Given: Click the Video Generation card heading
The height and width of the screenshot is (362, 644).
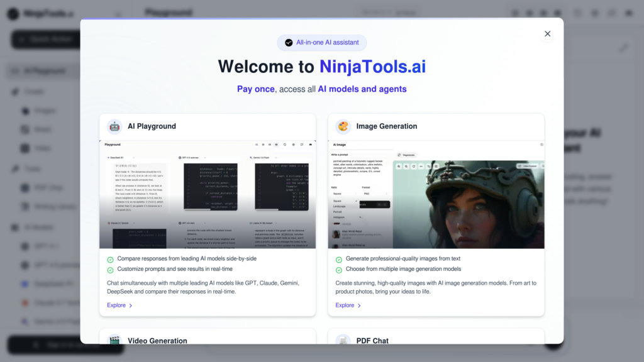Looking at the screenshot, I should click(x=157, y=341).
